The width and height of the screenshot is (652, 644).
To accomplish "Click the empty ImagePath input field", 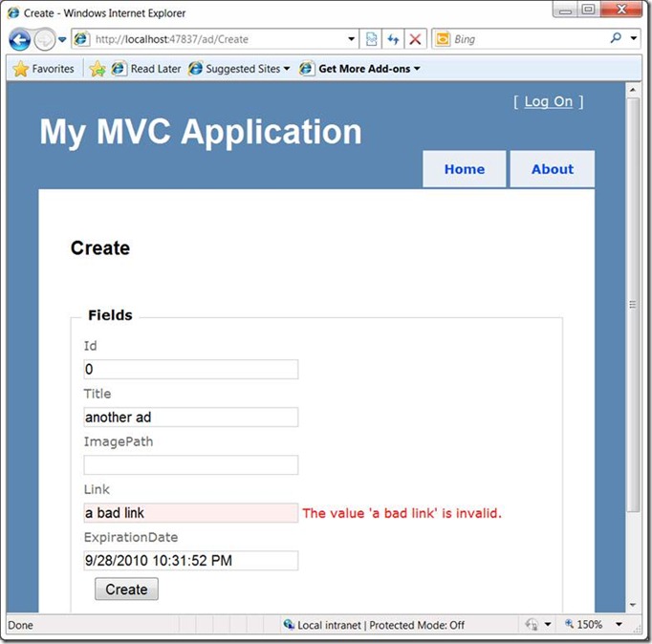I will click(191, 465).
